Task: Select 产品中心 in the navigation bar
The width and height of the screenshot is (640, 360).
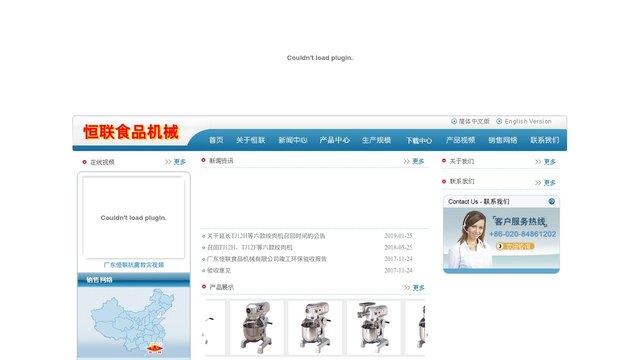Action: pos(334,140)
